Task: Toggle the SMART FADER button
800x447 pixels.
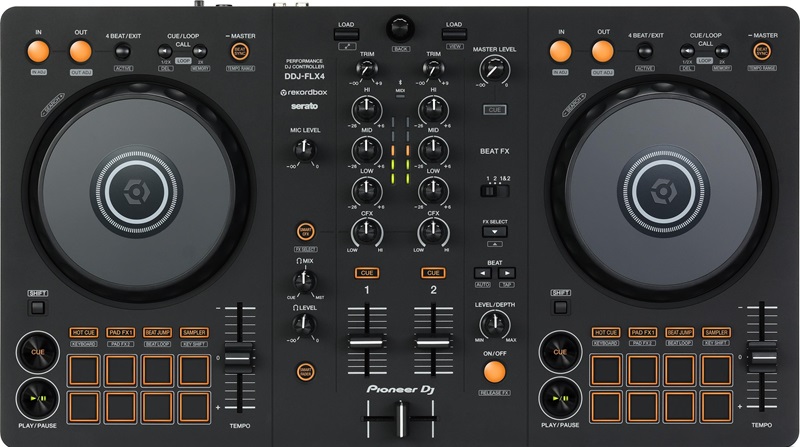Action: point(306,371)
